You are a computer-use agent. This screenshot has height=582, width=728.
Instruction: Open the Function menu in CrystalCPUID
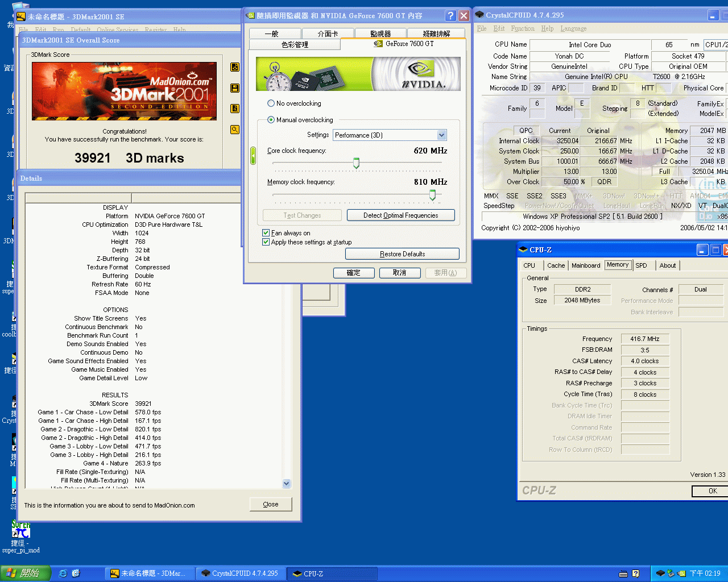tap(523, 28)
